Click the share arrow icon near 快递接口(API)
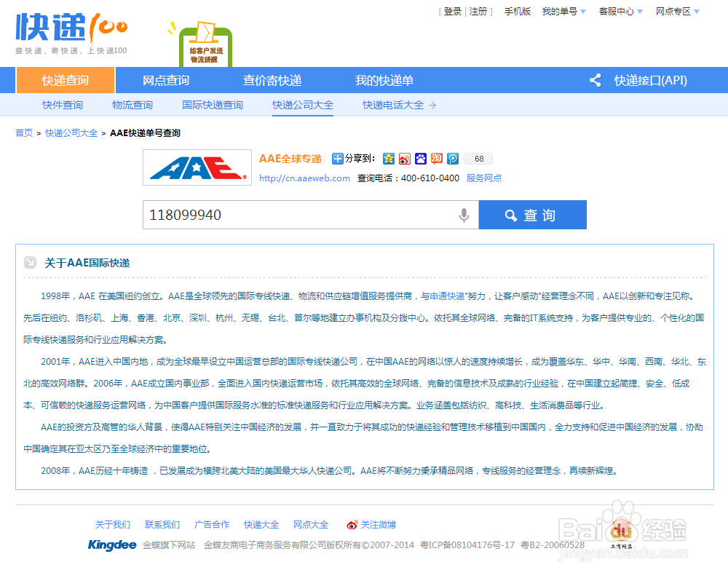 coord(596,80)
